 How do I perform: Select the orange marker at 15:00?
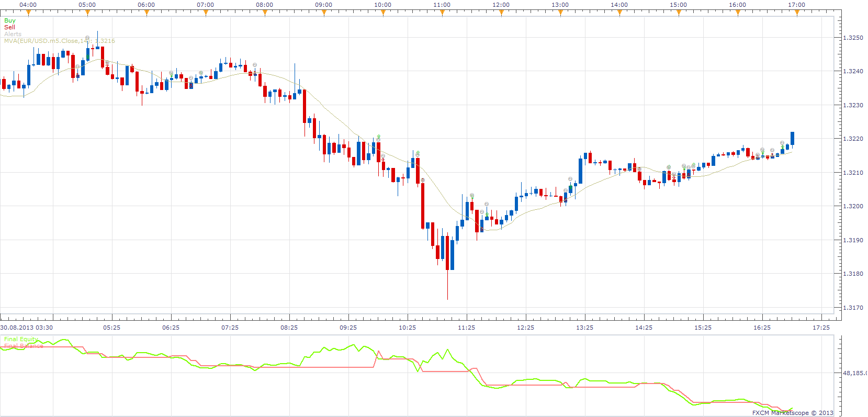point(679,13)
